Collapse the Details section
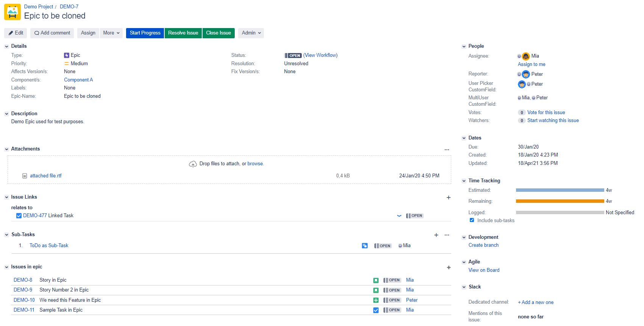This screenshot has height=326, width=644. tap(6, 46)
